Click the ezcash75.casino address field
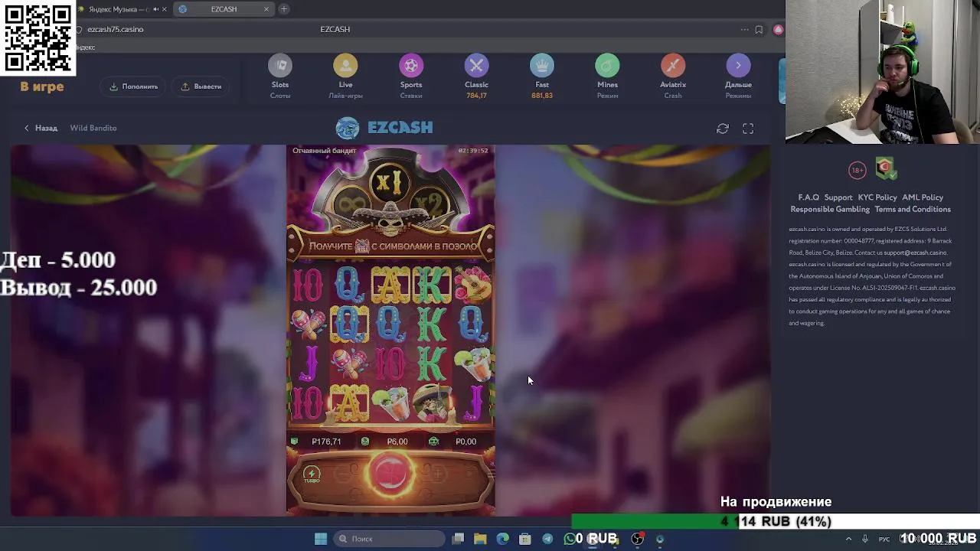 pyautogui.click(x=115, y=29)
